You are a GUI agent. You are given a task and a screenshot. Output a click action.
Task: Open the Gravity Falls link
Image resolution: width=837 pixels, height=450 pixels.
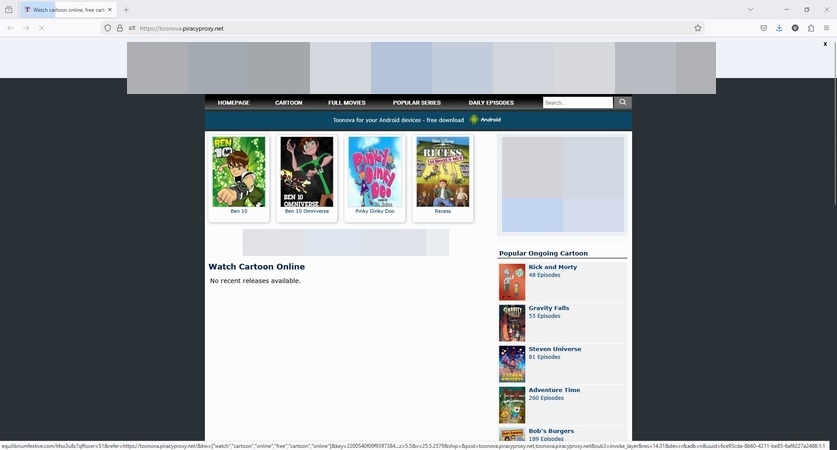click(x=549, y=308)
